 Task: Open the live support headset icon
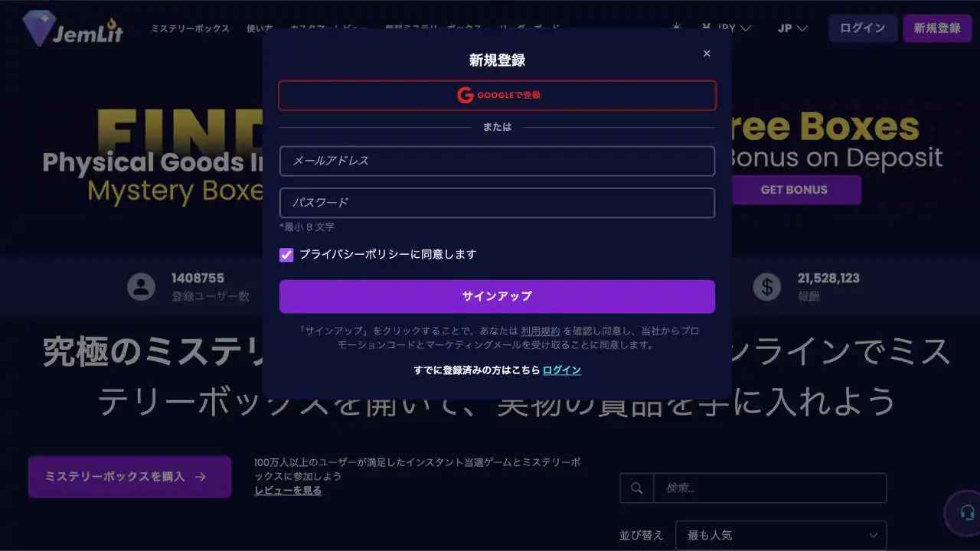(x=967, y=513)
